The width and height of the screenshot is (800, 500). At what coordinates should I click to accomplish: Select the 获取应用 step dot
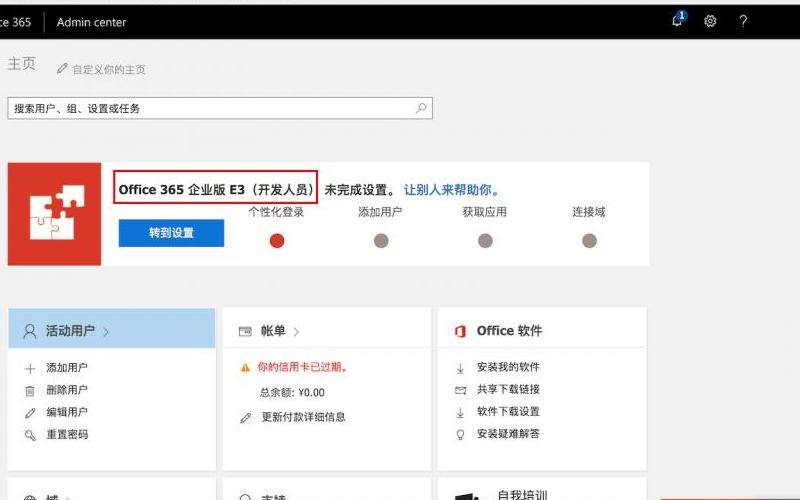[485, 241]
